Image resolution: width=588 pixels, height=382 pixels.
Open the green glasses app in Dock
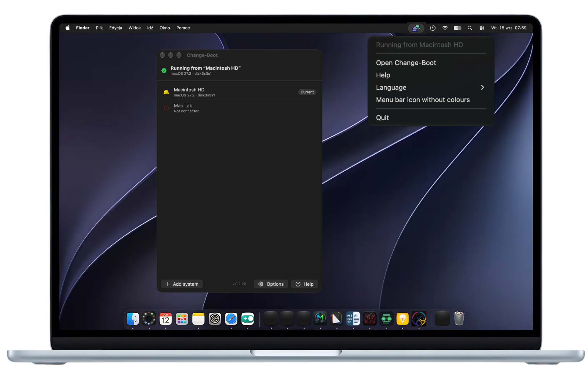point(386,319)
